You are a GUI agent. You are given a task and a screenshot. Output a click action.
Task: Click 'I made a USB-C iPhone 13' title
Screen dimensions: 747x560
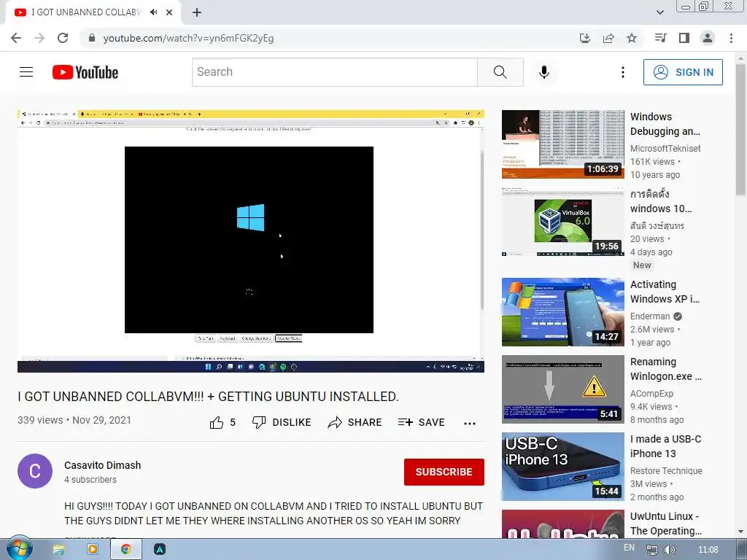point(665,446)
